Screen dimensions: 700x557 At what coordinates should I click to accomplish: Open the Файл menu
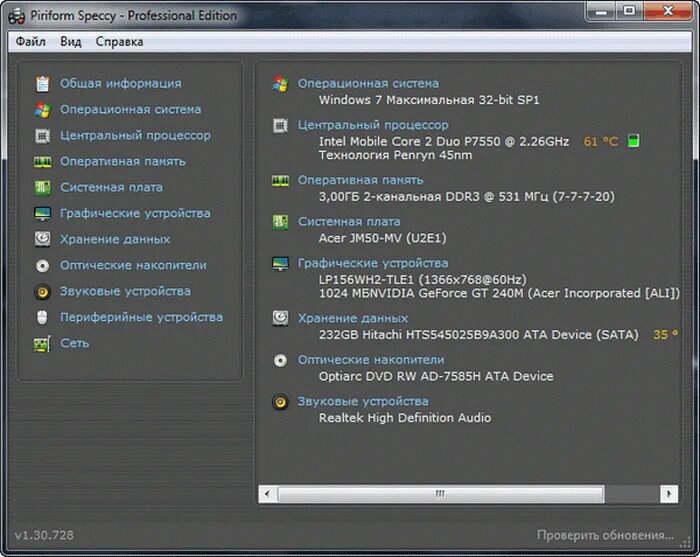(x=30, y=42)
